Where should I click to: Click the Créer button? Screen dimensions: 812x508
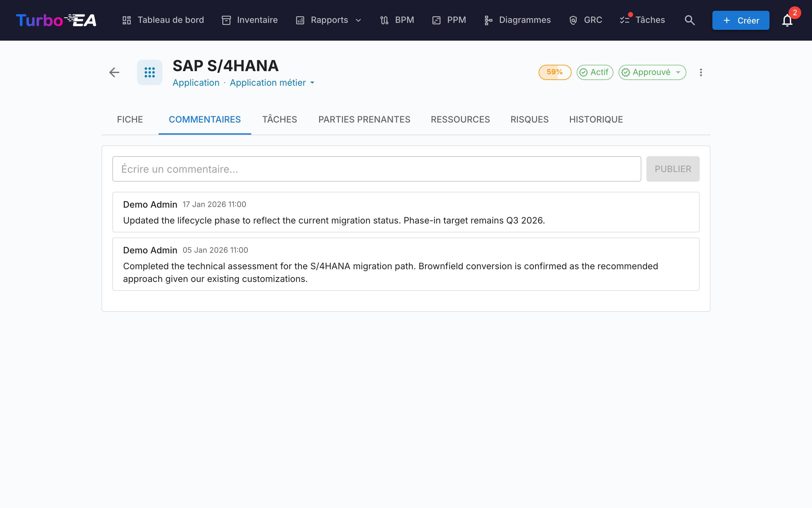click(741, 21)
